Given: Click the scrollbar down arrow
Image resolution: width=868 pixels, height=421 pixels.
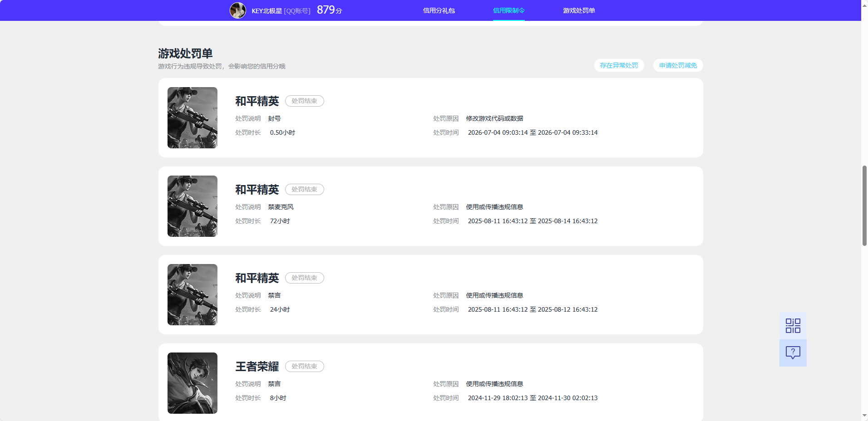Looking at the screenshot, I should coord(864,416).
